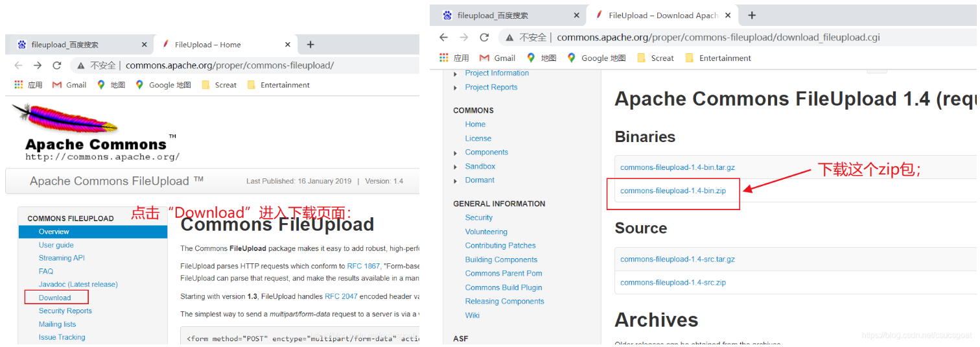
Task: Click back arrow in right browser window
Action: [443, 38]
